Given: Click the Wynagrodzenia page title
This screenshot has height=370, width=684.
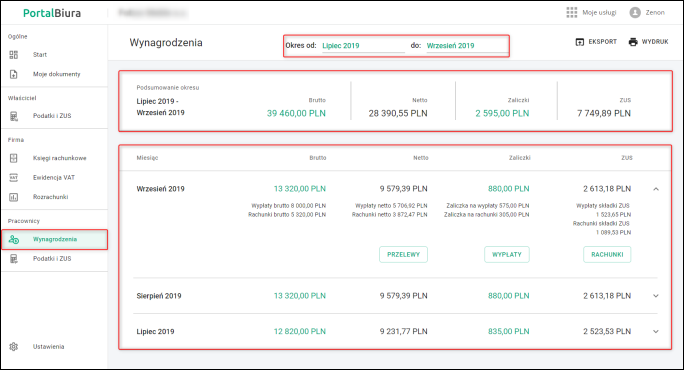Looking at the screenshot, I should [x=166, y=43].
